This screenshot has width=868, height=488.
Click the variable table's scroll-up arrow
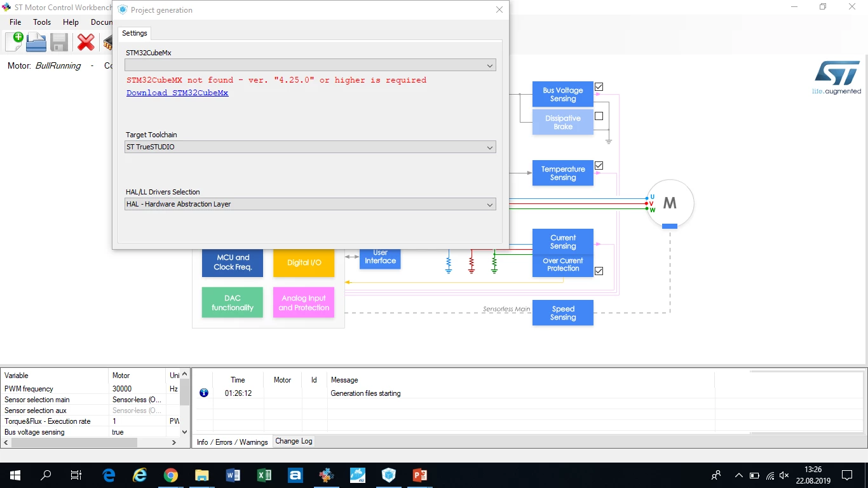tap(185, 375)
